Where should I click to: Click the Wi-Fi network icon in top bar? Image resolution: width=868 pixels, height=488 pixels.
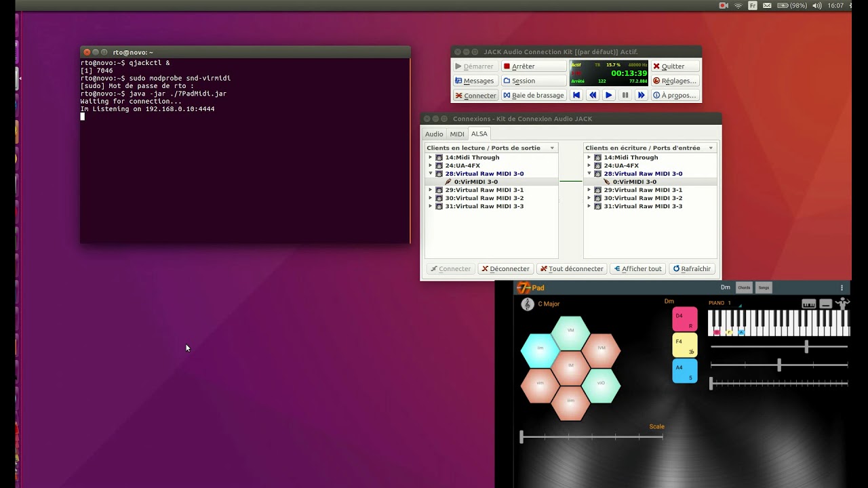738,5
